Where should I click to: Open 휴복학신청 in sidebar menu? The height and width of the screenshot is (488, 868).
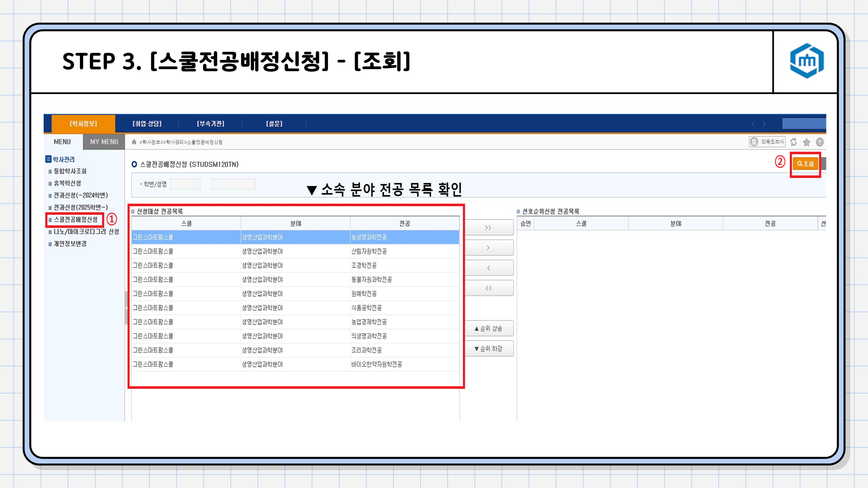pos(67,183)
